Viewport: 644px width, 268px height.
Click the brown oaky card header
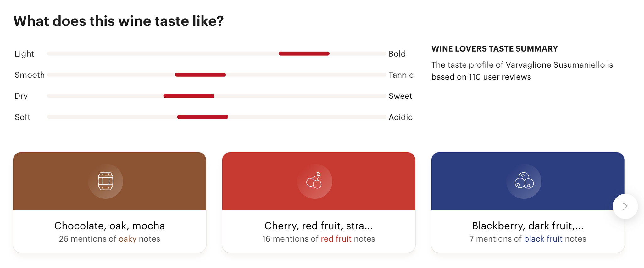point(109,181)
